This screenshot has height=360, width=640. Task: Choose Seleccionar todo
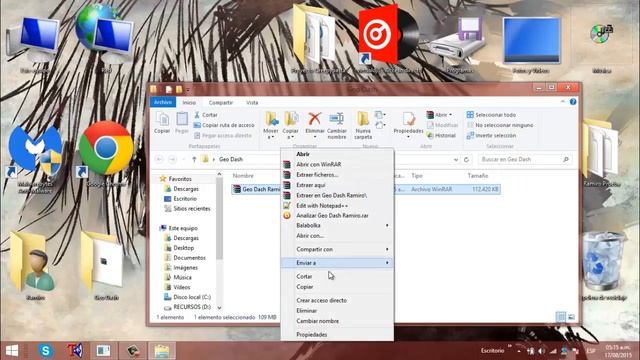tap(491, 115)
